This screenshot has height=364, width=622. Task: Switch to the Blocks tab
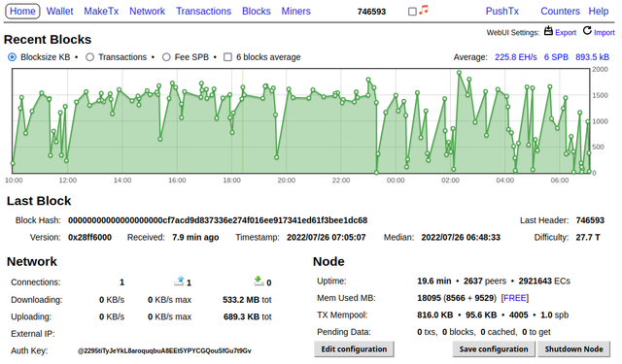click(x=257, y=11)
